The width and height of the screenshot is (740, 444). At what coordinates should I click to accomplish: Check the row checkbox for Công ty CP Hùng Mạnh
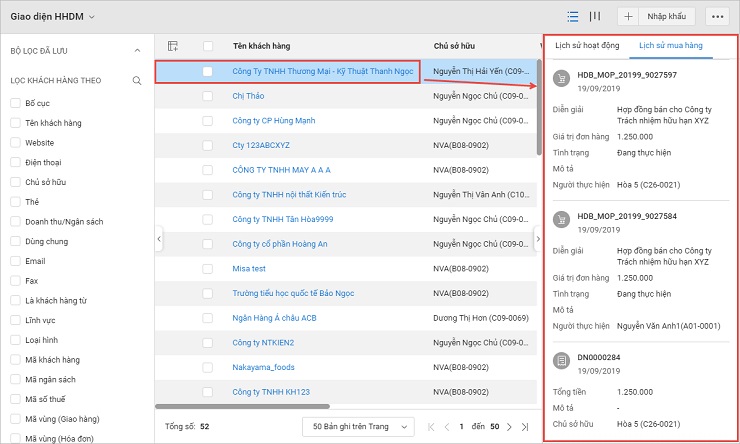pos(208,121)
